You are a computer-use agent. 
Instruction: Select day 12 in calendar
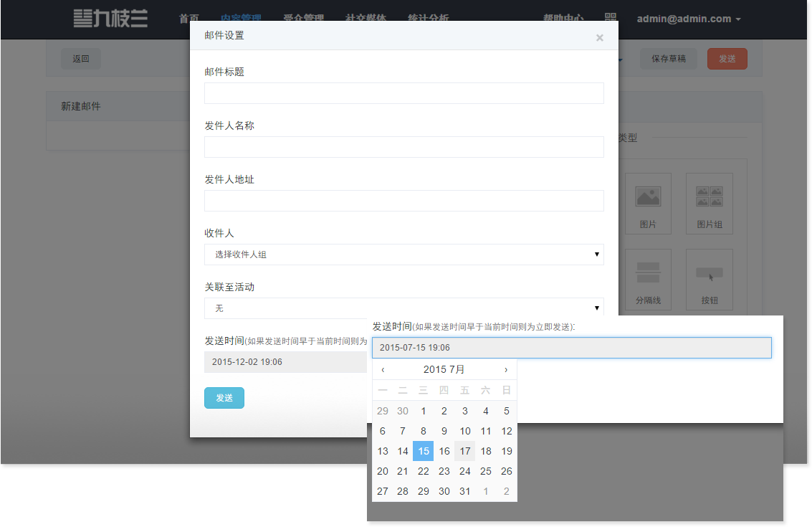(507, 431)
